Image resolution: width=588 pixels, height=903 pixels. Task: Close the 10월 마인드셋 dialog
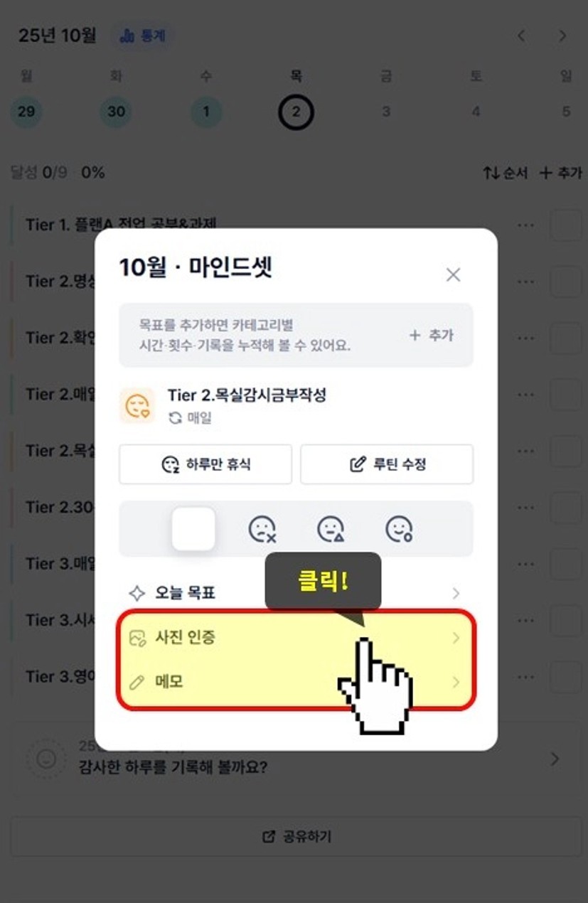[453, 274]
